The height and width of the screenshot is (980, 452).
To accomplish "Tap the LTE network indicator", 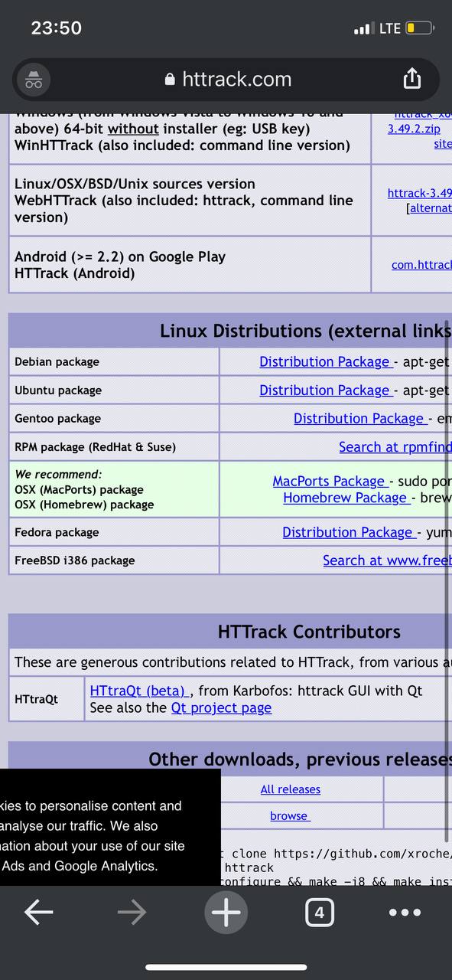I will coord(390,28).
